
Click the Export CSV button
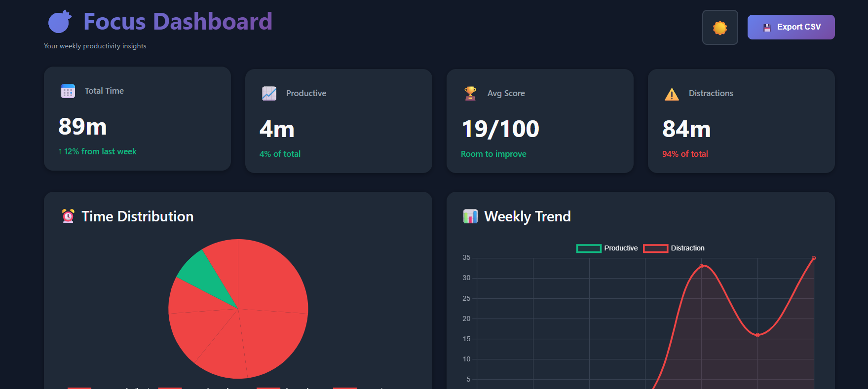tap(791, 27)
